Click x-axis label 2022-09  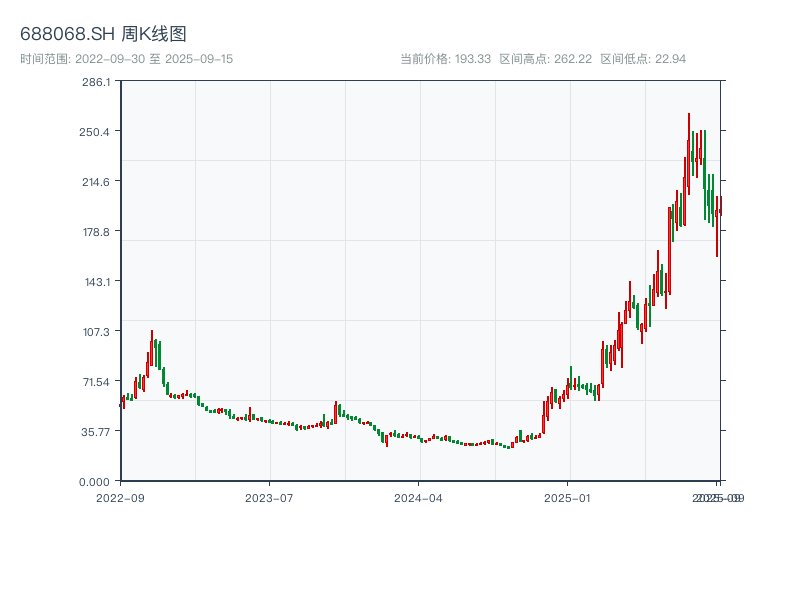tap(120, 498)
